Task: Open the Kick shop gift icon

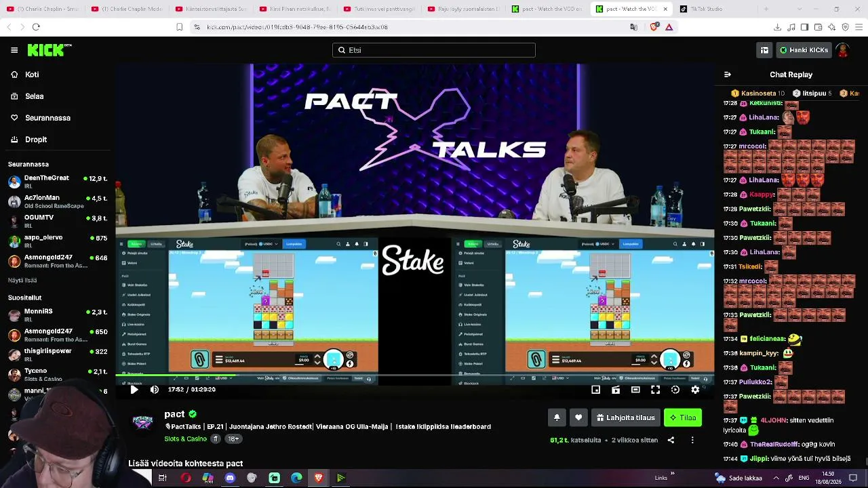Action: 764,50
